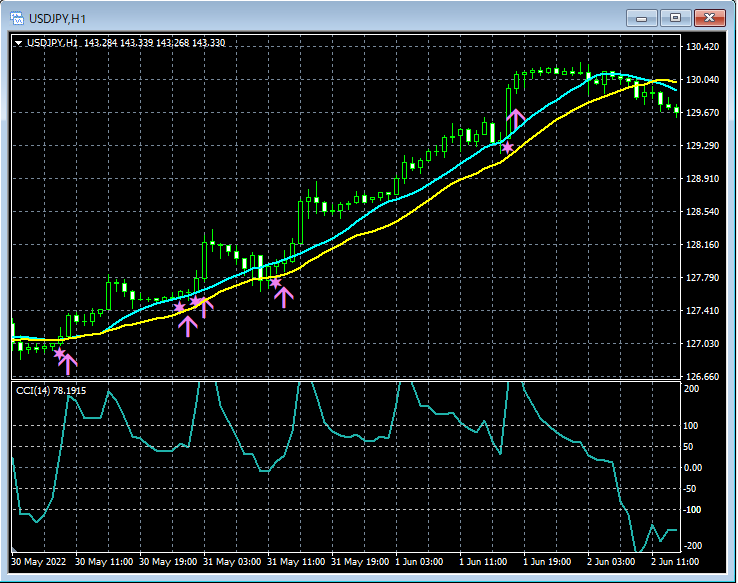Click the 1 Jun 19:00 time label

click(x=547, y=562)
